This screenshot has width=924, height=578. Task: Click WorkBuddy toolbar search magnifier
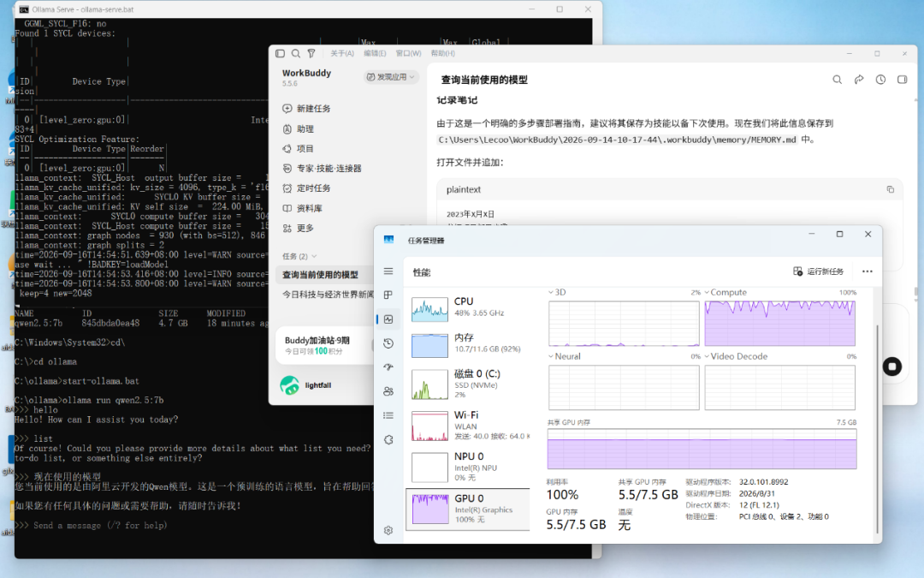[x=296, y=53]
